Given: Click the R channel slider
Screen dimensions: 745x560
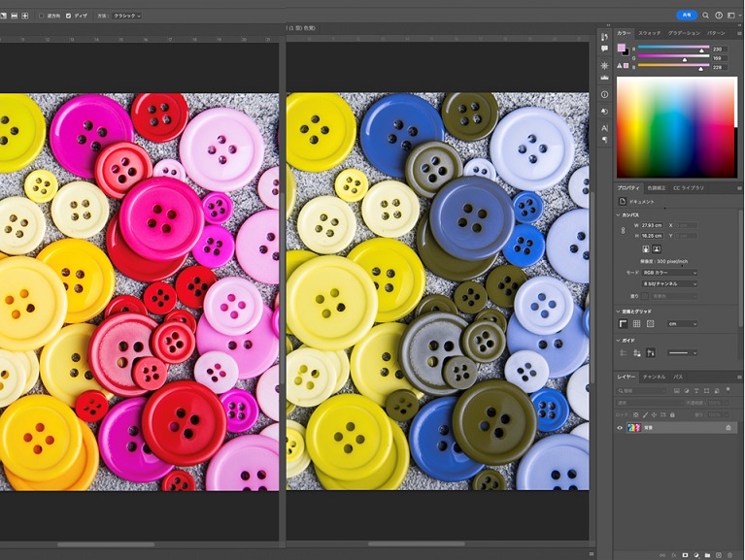Looking at the screenshot, I should [674, 49].
